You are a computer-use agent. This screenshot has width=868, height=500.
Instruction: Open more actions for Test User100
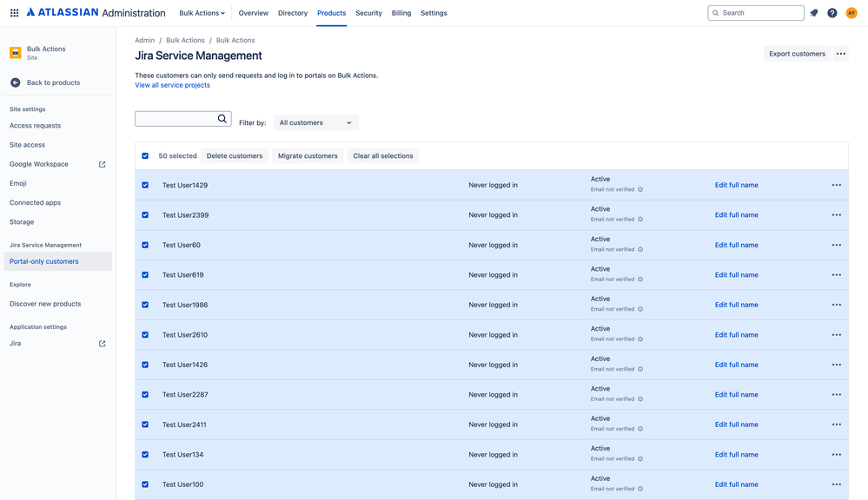837,484
